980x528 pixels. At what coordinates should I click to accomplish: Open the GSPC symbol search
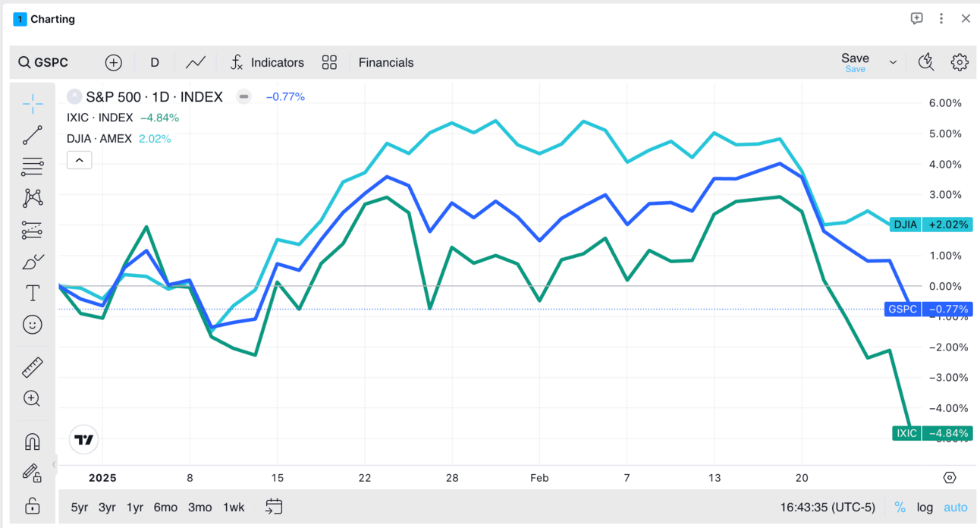43,63
